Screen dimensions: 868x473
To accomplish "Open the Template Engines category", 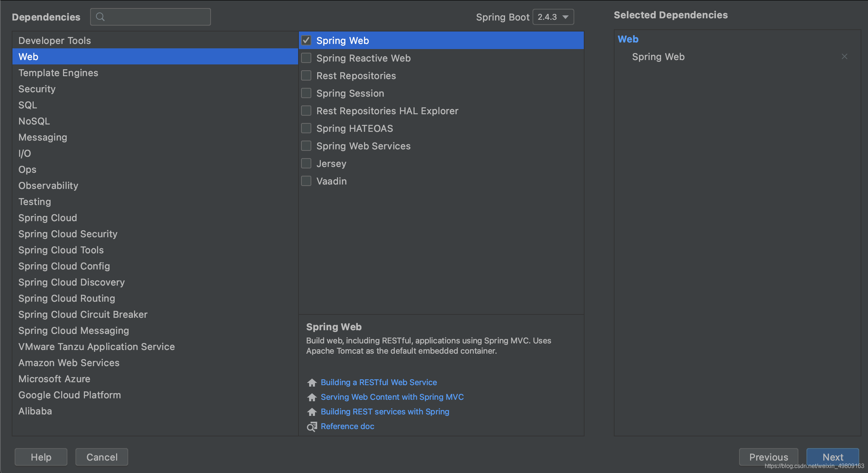I will (155, 72).
